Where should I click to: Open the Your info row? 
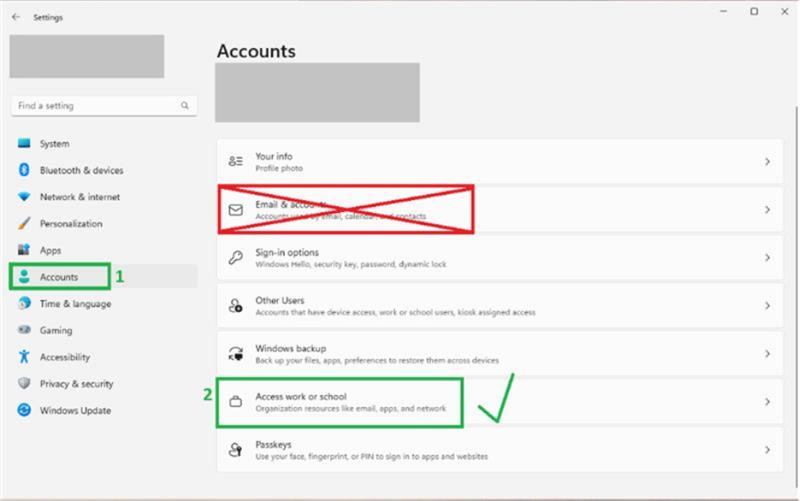pos(499,162)
